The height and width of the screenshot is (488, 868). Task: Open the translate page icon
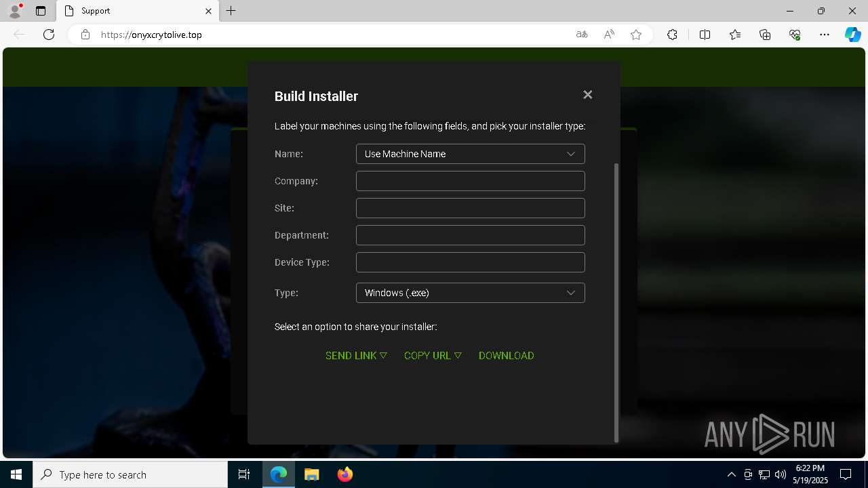(582, 35)
